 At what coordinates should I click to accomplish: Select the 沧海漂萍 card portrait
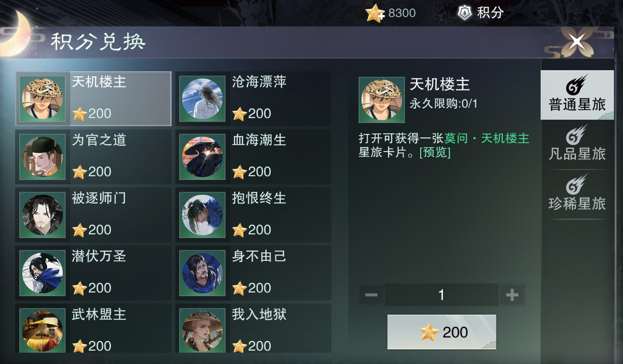[203, 99]
